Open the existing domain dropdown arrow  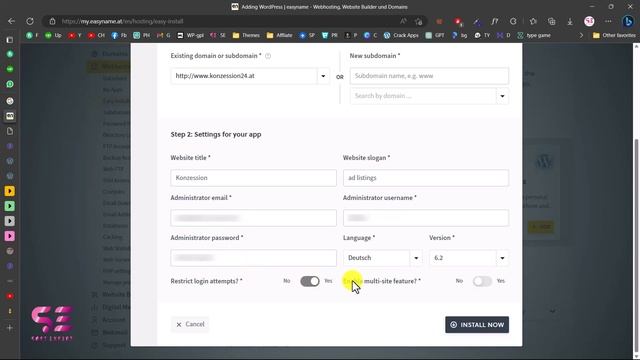pos(323,76)
